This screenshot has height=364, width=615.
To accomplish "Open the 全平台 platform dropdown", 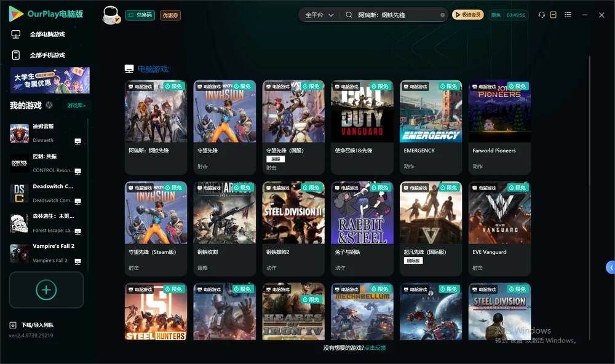I will coord(319,15).
